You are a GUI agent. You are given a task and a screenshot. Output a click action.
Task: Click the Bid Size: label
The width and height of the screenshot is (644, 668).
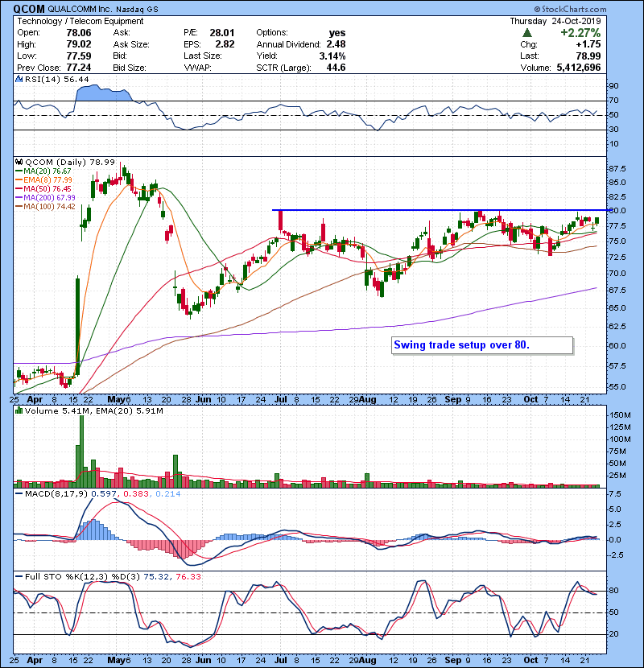point(130,68)
